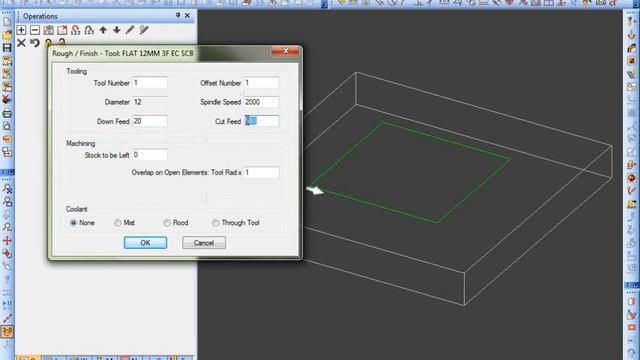This screenshot has width=640, height=360.
Task: Collapse all operations with the minus icon
Action: pyautogui.click(x=35, y=30)
